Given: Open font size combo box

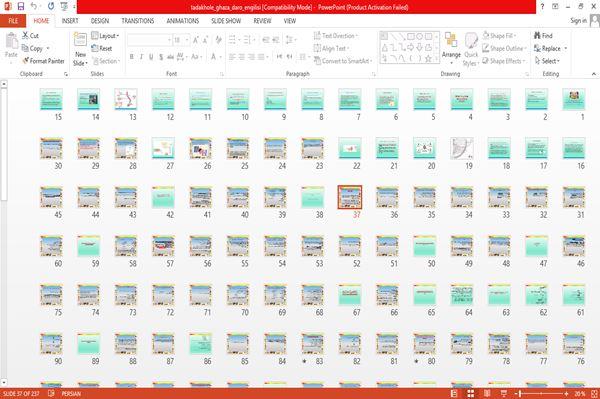Looking at the screenshot, I should [x=181, y=40].
